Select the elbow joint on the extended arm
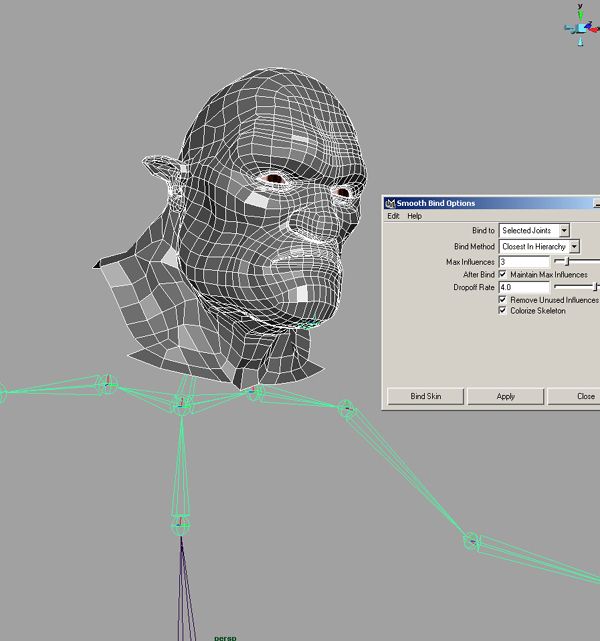This screenshot has width=600, height=641. (x=471, y=541)
